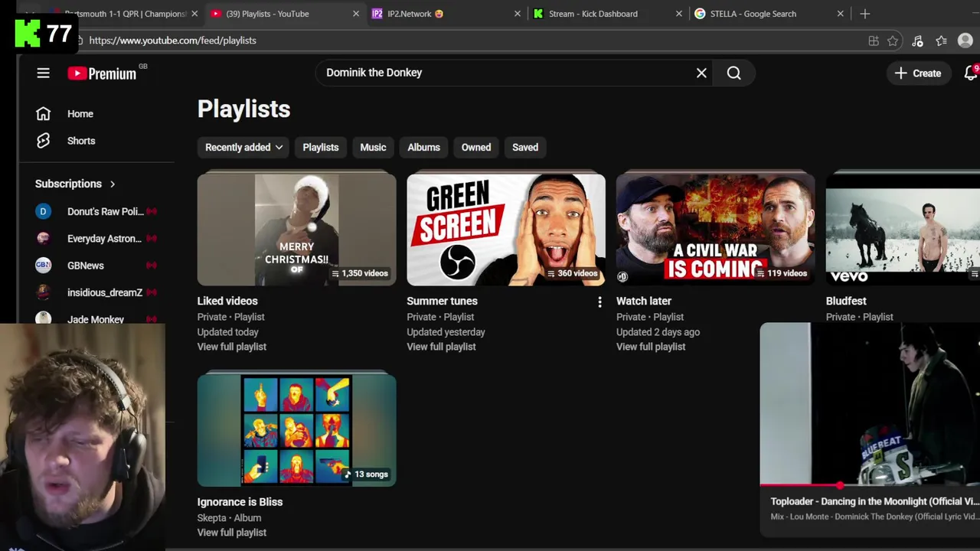The image size is (980, 551).
Task: Open the notifications bell
Action: (971, 73)
